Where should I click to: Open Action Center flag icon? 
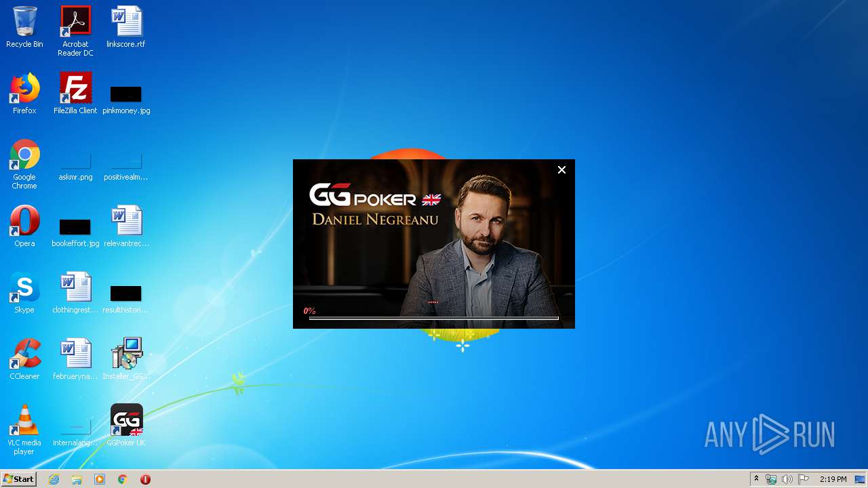click(804, 479)
